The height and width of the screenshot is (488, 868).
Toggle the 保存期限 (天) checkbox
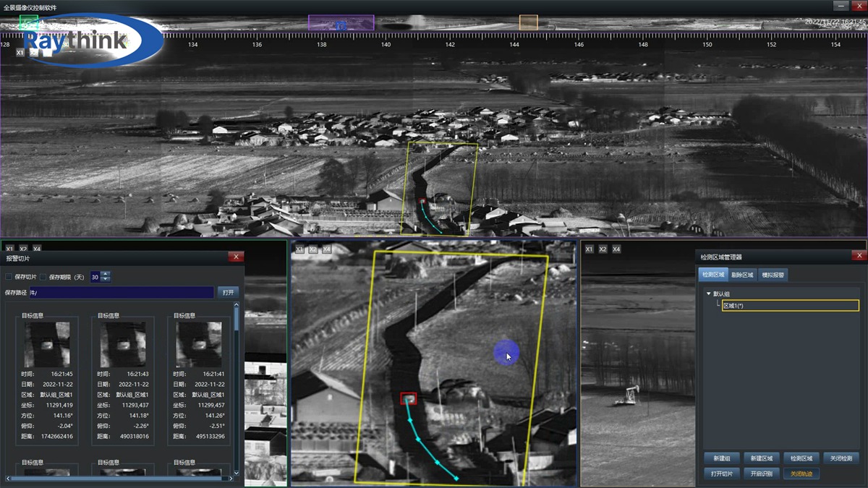pos(43,277)
